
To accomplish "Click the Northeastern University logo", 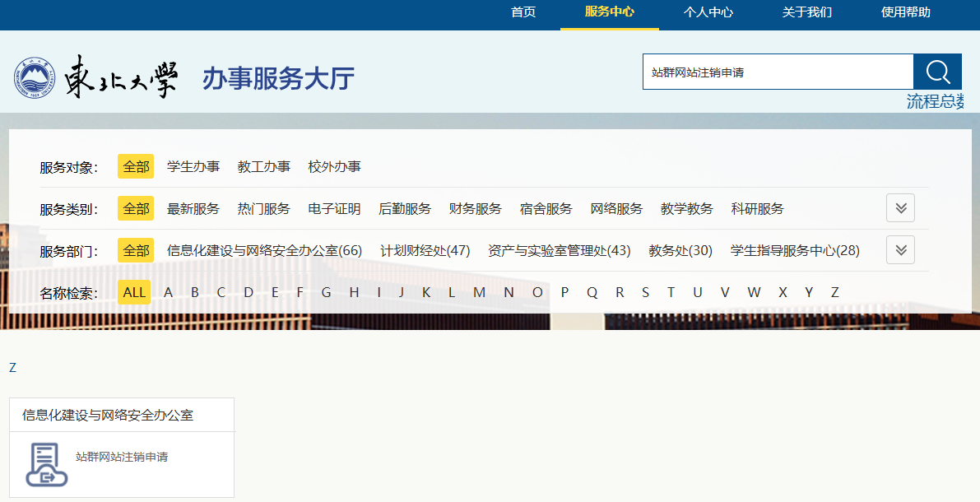I will (96, 77).
